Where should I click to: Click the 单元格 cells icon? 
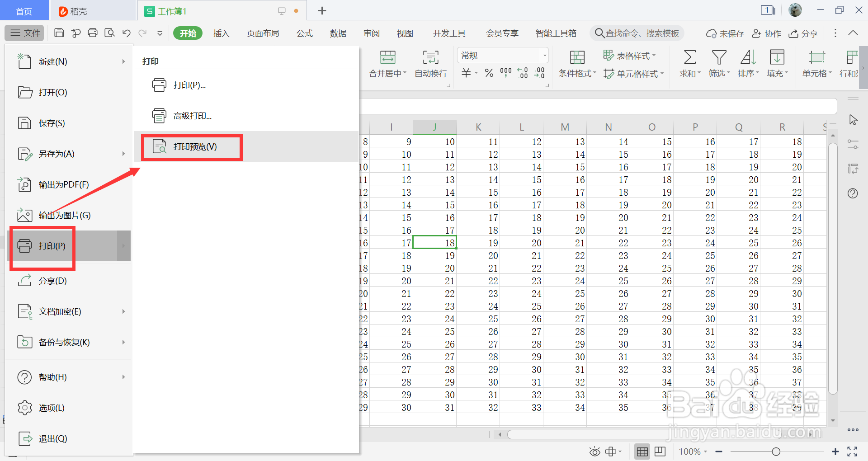(x=816, y=57)
